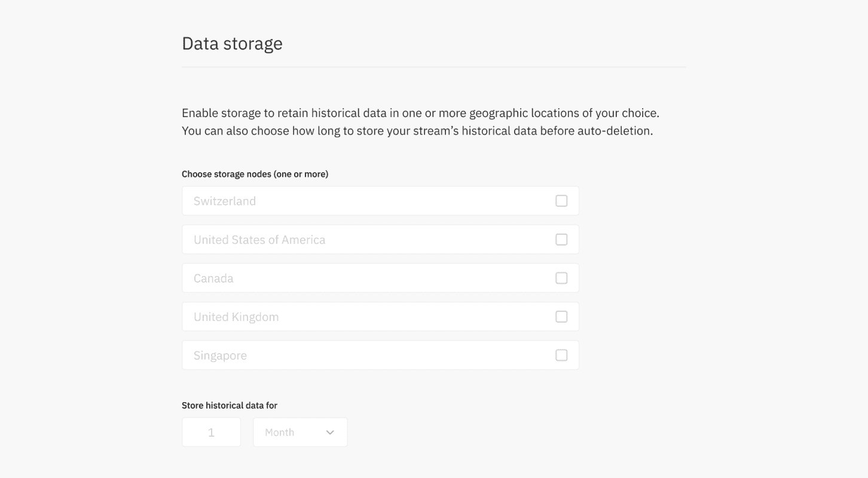Check the United States of America checkbox

tap(561, 239)
